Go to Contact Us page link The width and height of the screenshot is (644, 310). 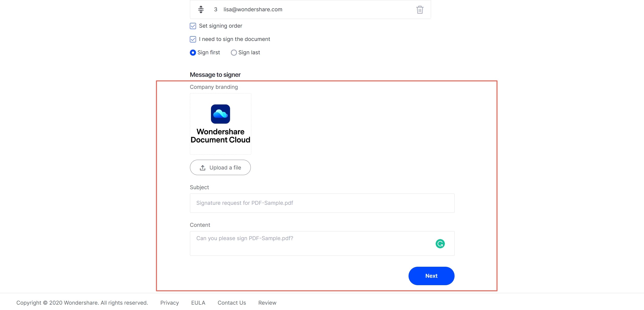tap(232, 303)
